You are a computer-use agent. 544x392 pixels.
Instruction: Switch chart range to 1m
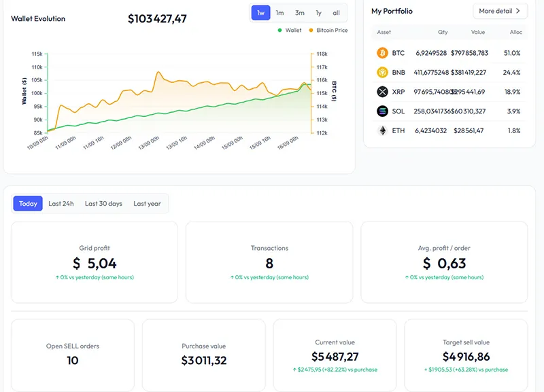(x=279, y=13)
